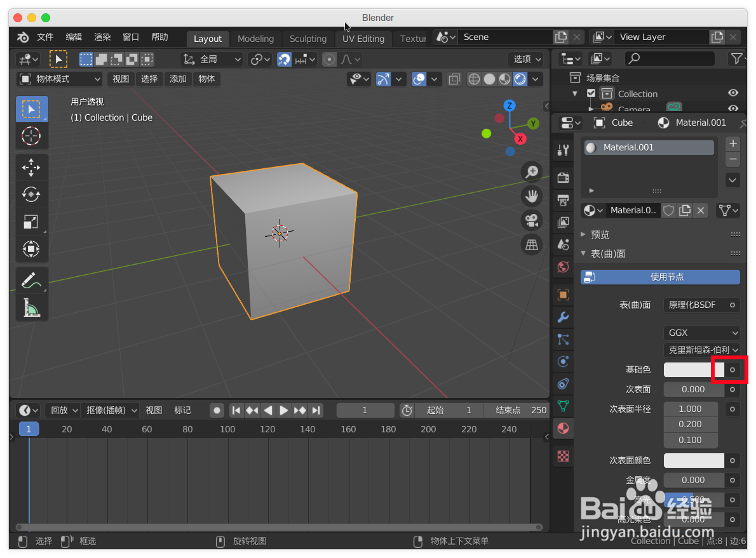Activate the Rotate tool
Image resolution: width=756 pixels, height=558 pixels.
point(31,195)
